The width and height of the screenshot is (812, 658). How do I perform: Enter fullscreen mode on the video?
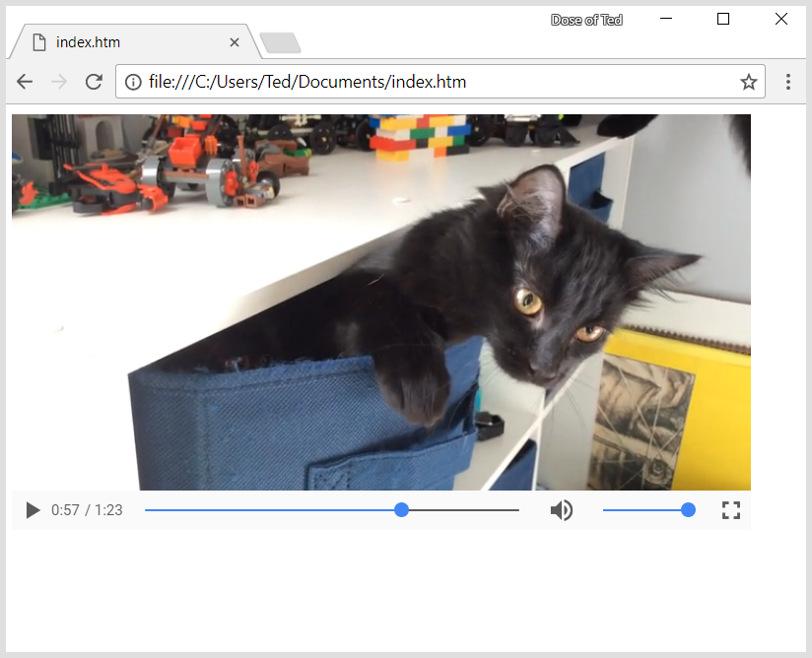(730, 509)
